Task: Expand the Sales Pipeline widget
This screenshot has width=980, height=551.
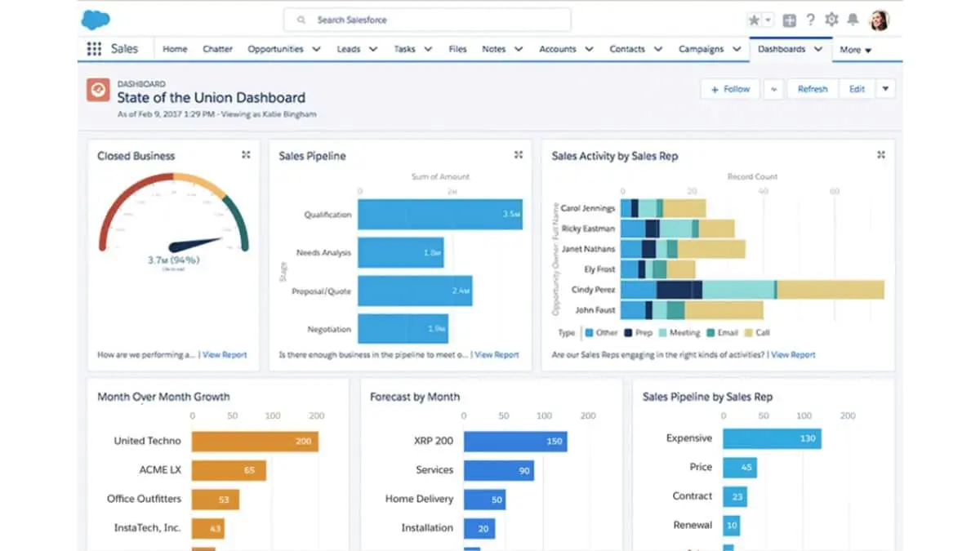Action: (x=518, y=154)
